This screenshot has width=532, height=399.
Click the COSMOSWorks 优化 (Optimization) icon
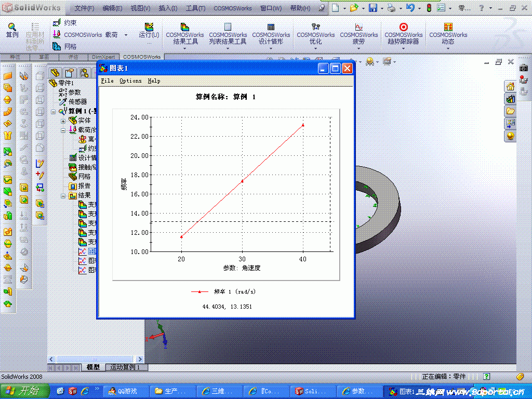(x=315, y=27)
